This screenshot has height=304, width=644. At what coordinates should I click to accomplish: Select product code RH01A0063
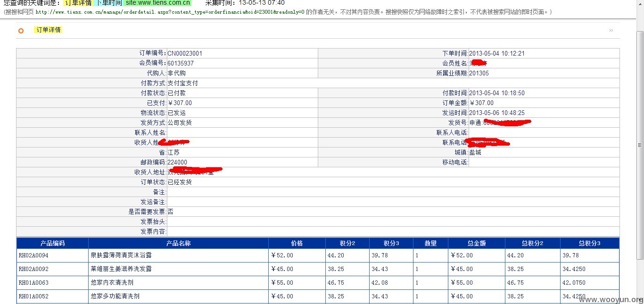click(x=33, y=283)
